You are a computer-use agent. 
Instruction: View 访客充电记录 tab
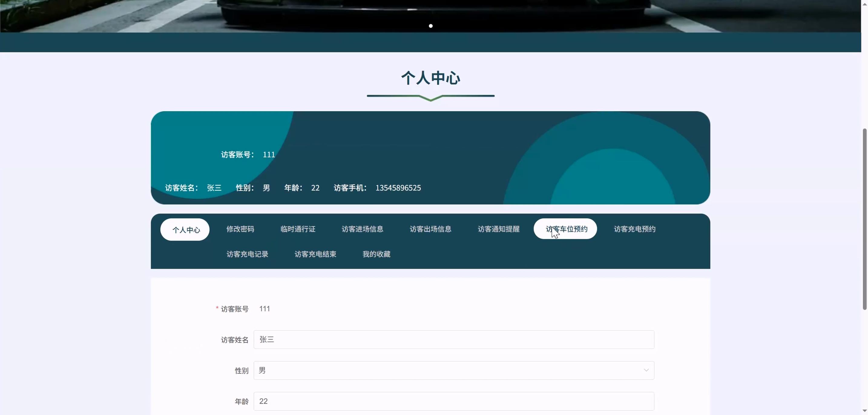pos(247,254)
